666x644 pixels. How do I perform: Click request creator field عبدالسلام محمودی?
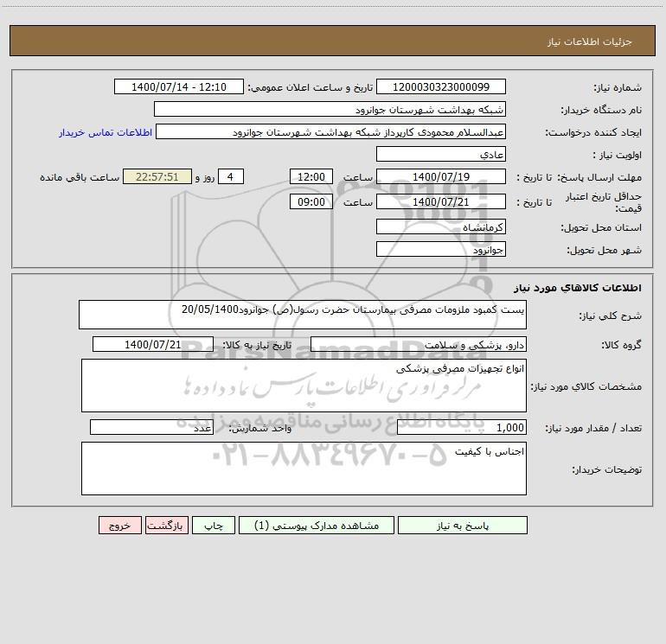tap(330, 131)
